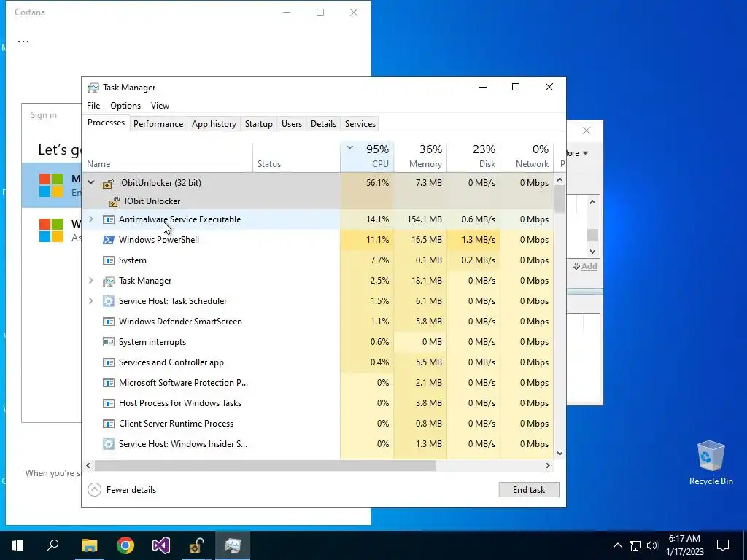The image size is (747, 560).
Task: Switch to the Users tab
Action: (x=292, y=124)
